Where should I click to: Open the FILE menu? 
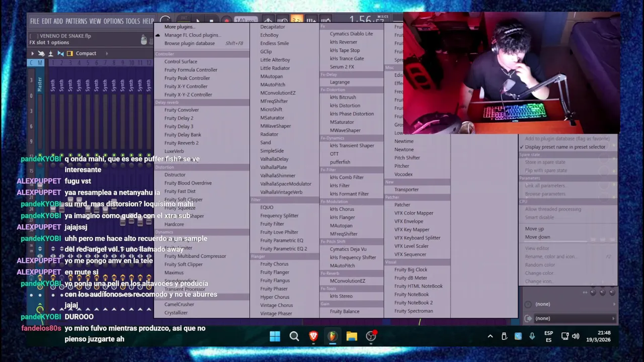click(34, 21)
